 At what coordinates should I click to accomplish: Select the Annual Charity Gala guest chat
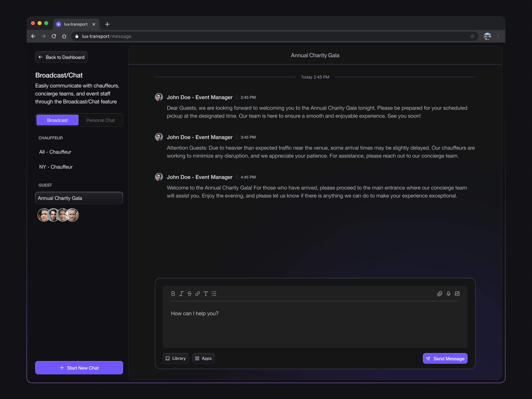[79, 198]
